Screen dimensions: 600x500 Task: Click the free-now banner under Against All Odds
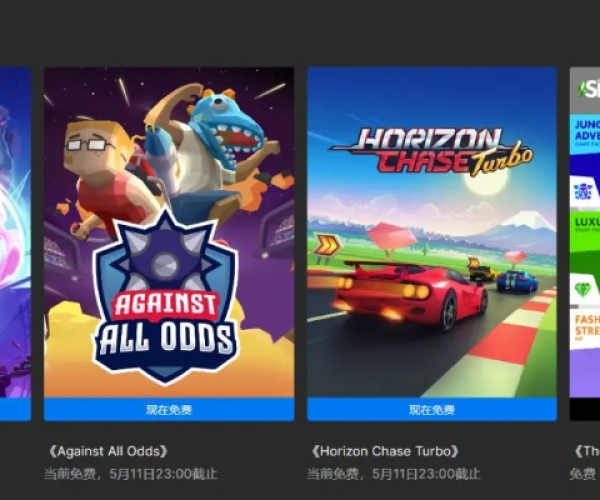(x=169, y=410)
